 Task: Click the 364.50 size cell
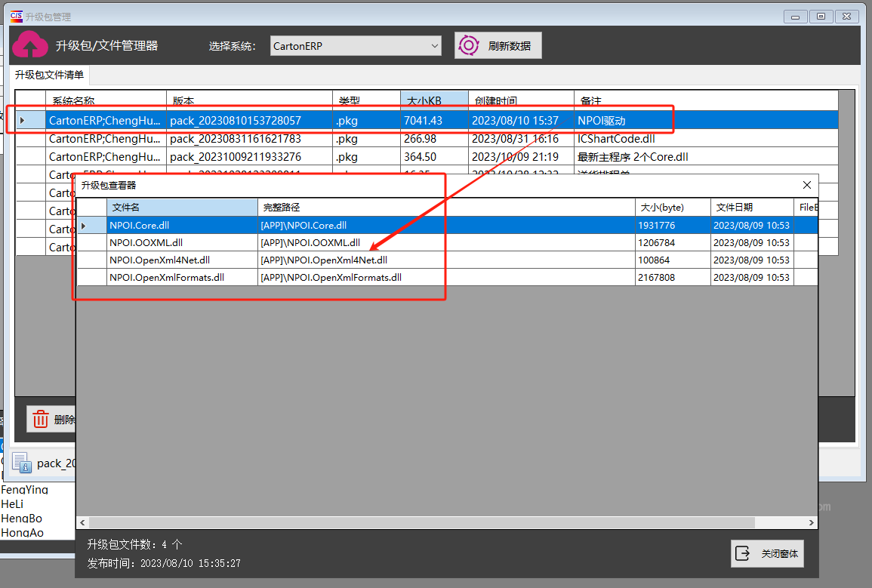[x=434, y=157]
